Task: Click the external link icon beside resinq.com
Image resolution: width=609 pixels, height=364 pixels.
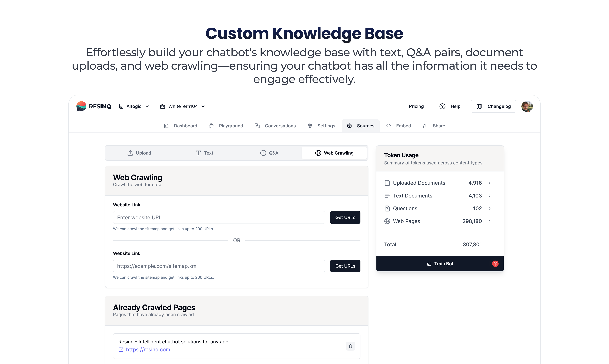Action: pos(121,349)
